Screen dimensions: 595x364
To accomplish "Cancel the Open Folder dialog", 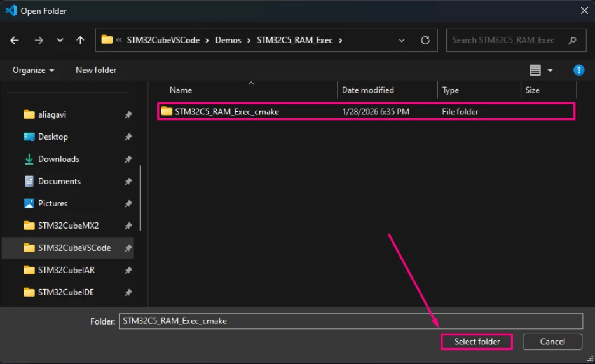I will (552, 342).
